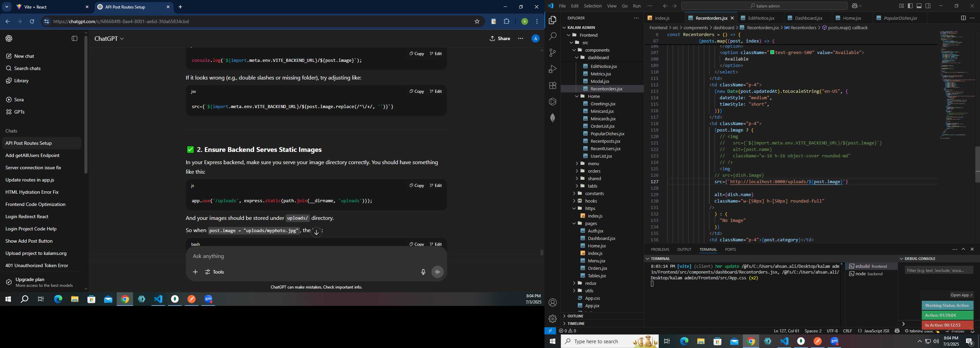980x348 pixels.
Task: Click remote window icon in status bar
Action: [550, 331]
